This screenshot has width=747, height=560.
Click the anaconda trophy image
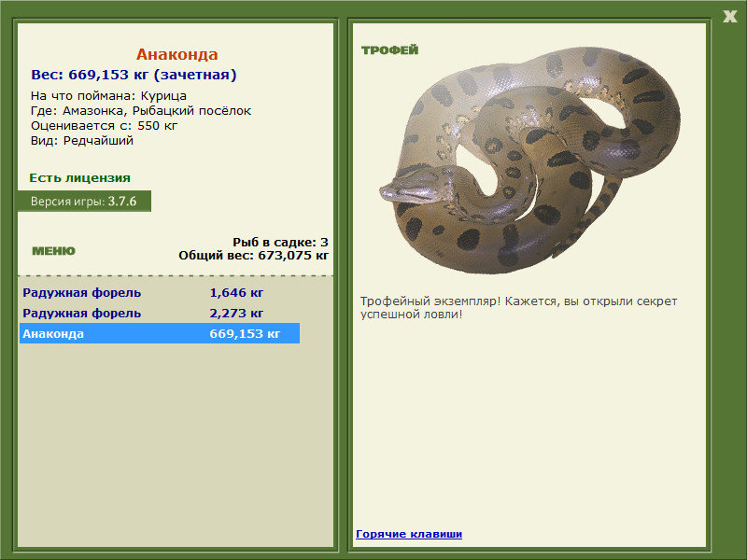pyautogui.click(x=529, y=160)
